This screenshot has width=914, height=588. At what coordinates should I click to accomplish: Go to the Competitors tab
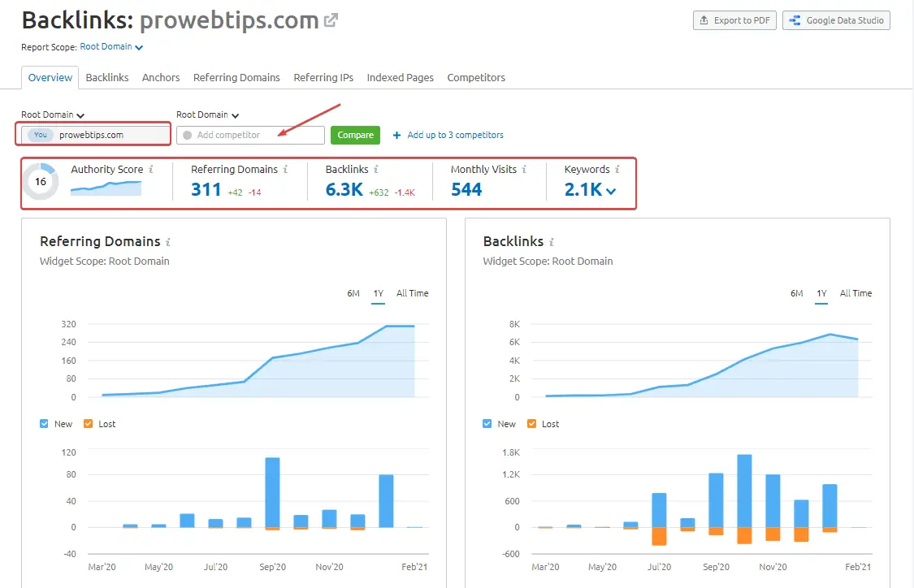coord(476,77)
